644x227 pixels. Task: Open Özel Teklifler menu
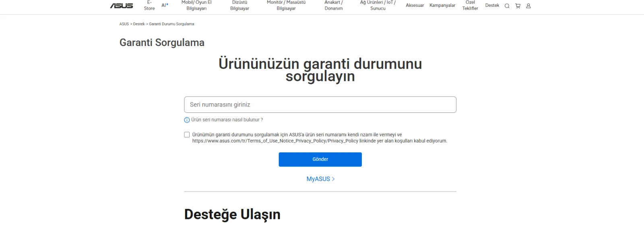[470, 5]
